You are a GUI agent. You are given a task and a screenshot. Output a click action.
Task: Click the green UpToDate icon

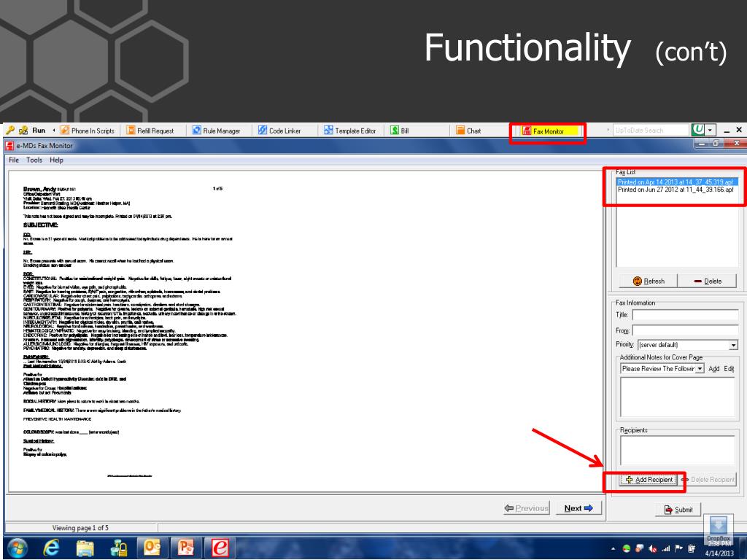click(698, 130)
